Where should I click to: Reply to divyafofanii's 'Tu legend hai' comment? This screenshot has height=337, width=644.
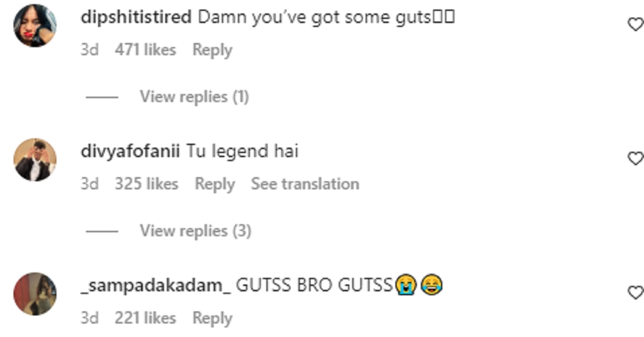215,185
